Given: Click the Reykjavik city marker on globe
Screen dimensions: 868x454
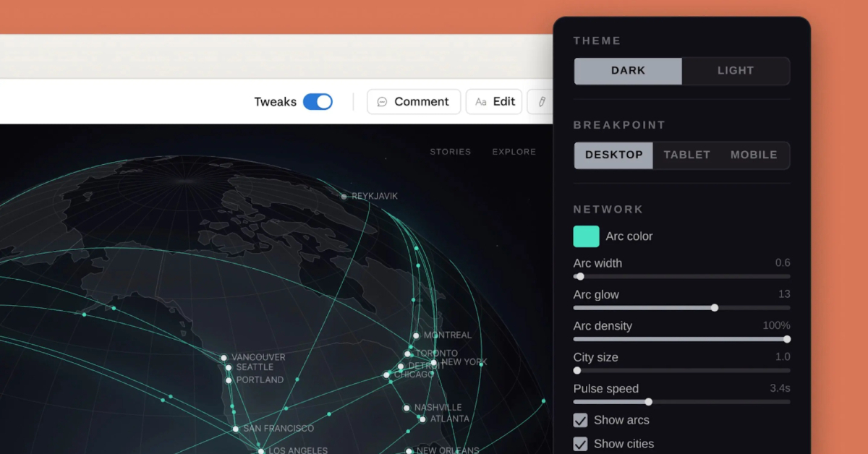Looking at the screenshot, I should [344, 196].
